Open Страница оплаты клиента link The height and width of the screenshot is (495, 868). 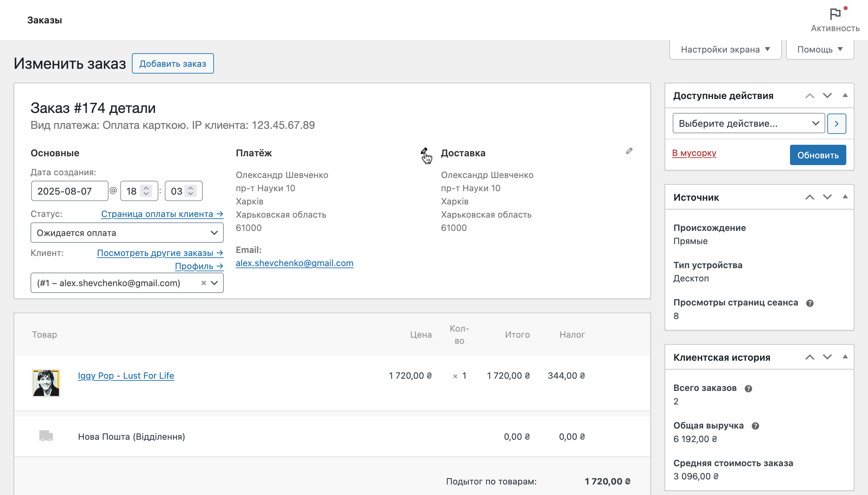162,214
